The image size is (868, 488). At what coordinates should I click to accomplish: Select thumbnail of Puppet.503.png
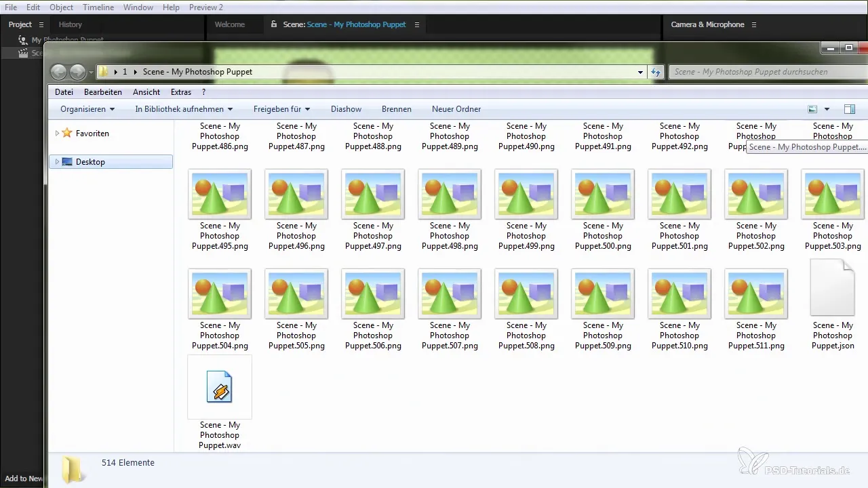pos(833,194)
